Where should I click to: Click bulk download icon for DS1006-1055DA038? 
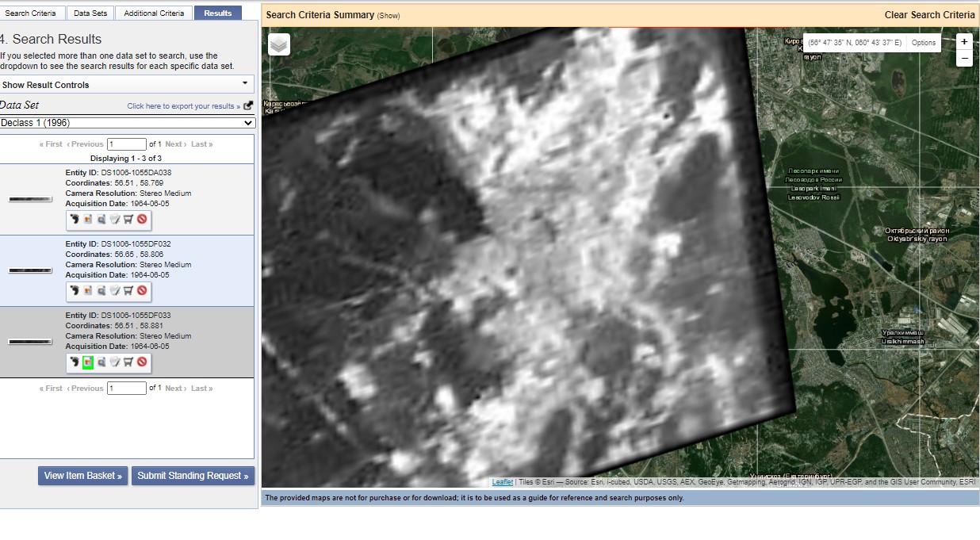coord(115,220)
